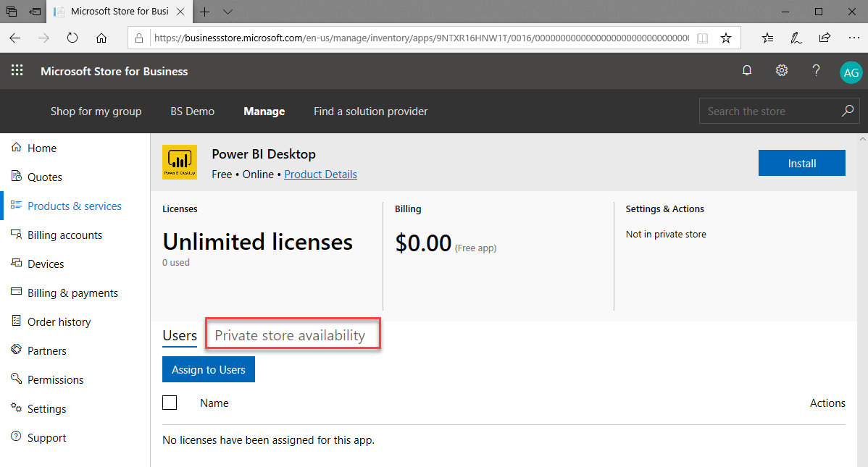868x467 pixels.
Task: Select the Name column select-all checkbox
Action: tap(170, 403)
